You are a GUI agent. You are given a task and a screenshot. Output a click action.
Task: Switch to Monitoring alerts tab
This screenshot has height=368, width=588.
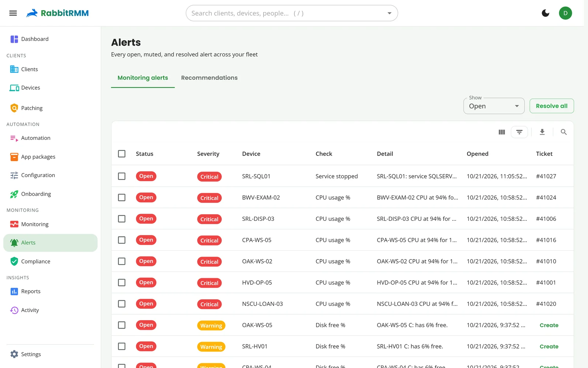point(143,78)
